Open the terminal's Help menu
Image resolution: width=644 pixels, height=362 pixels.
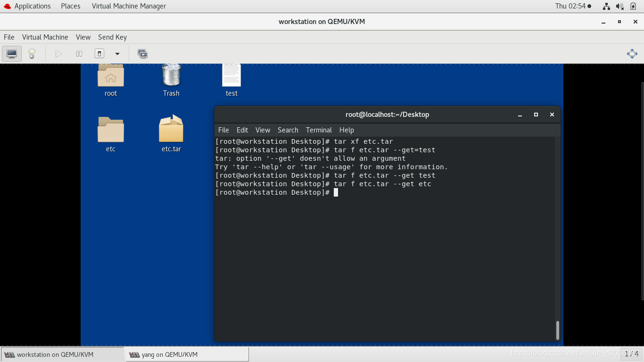tap(347, 130)
